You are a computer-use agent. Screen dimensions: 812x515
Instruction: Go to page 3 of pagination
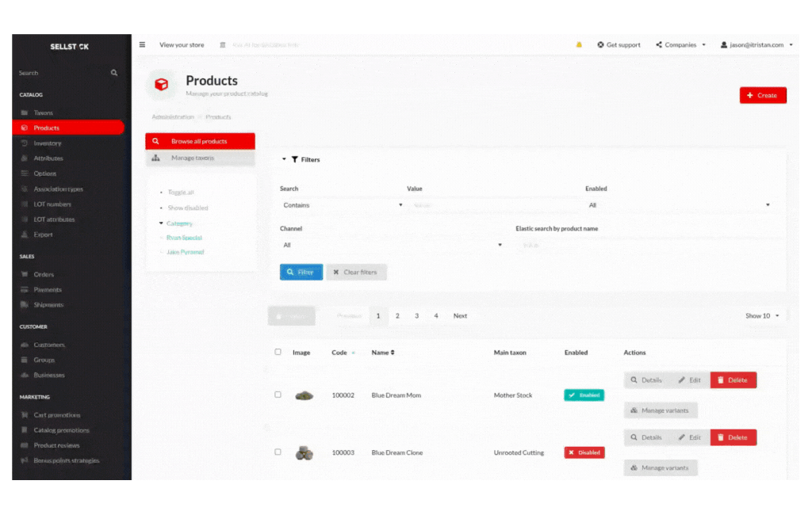tap(416, 316)
